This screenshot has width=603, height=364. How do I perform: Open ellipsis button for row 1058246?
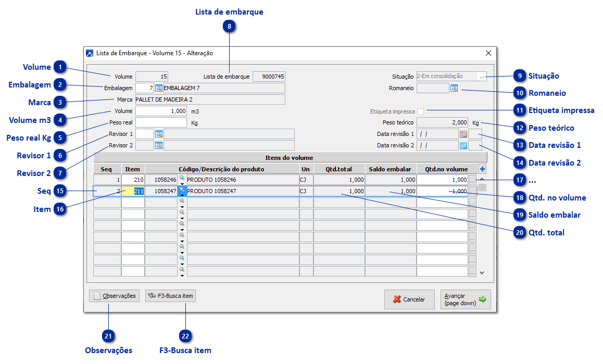click(x=472, y=180)
